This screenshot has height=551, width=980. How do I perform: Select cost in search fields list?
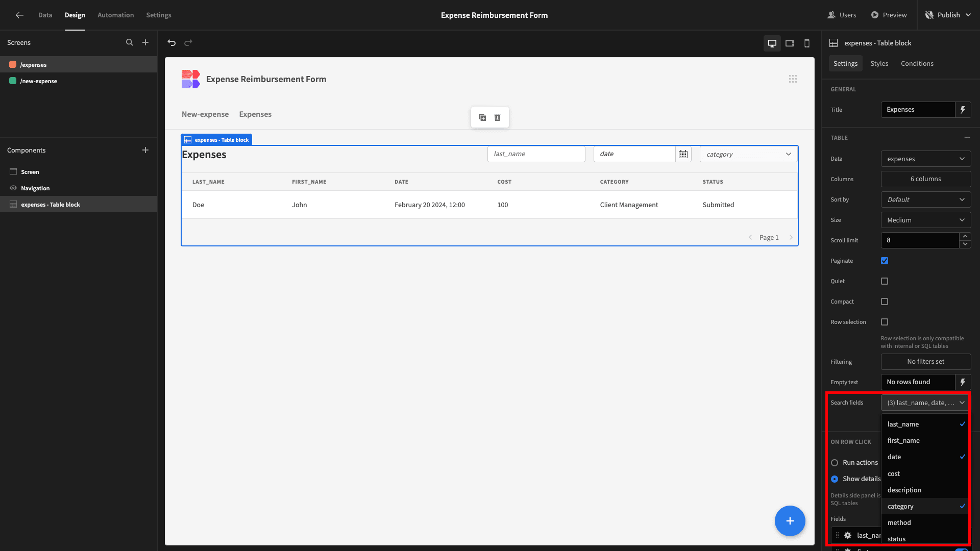click(x=925, y=473)
